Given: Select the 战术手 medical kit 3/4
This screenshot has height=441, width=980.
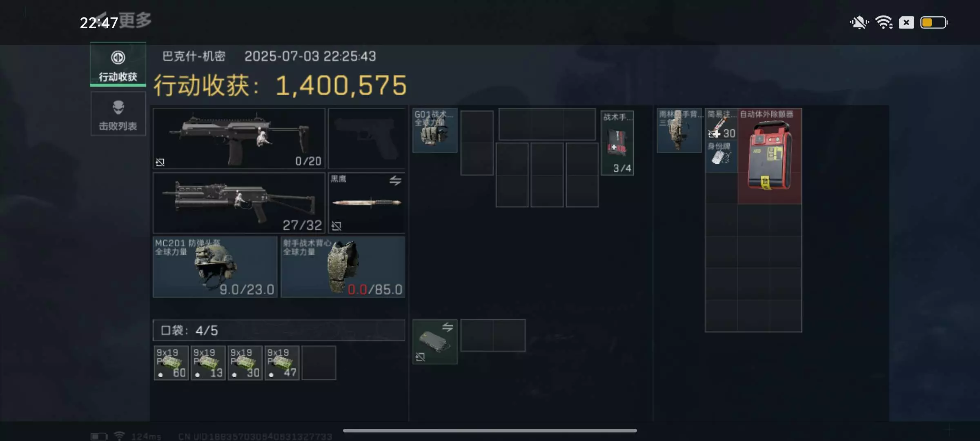Looking at the screenshot, I should point(617,143).
